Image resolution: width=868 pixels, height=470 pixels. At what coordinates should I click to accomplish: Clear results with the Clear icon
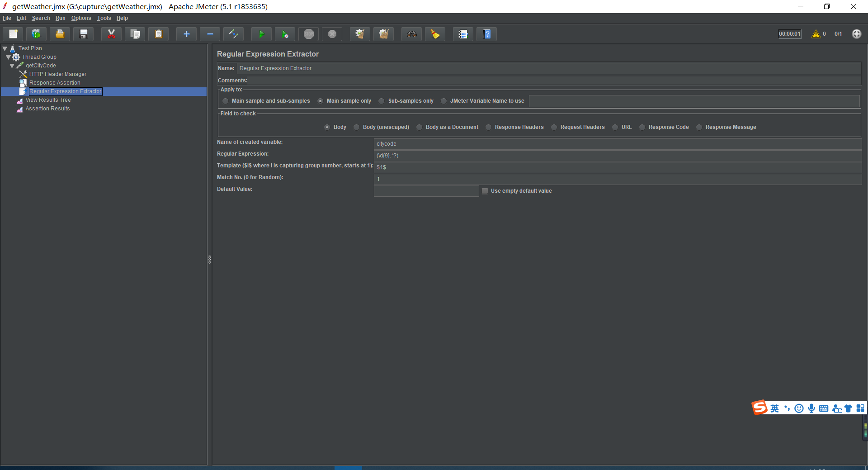point(360,34)
